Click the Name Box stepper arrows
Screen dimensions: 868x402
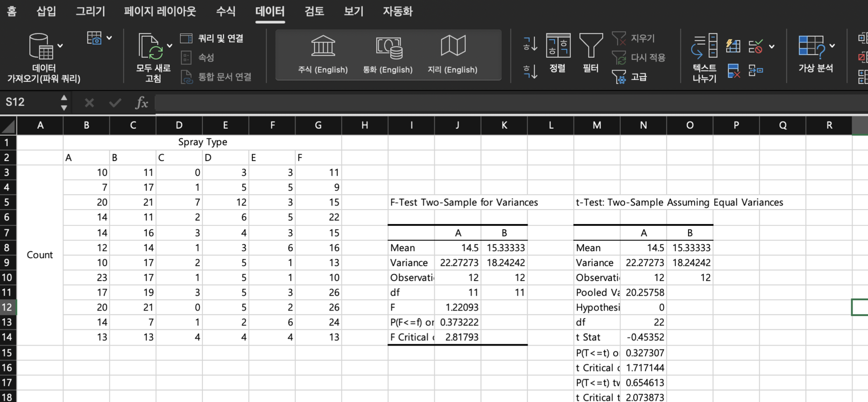click(x=64, y=102)
